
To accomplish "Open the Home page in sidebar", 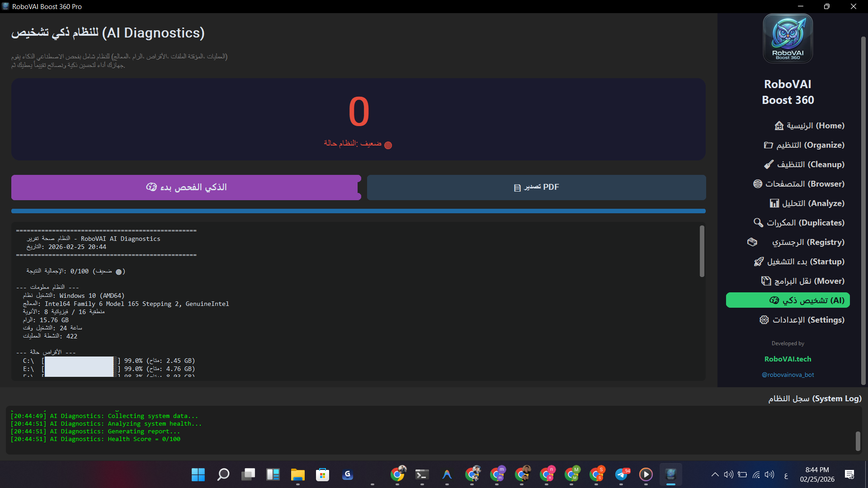I will coord(809,126).
